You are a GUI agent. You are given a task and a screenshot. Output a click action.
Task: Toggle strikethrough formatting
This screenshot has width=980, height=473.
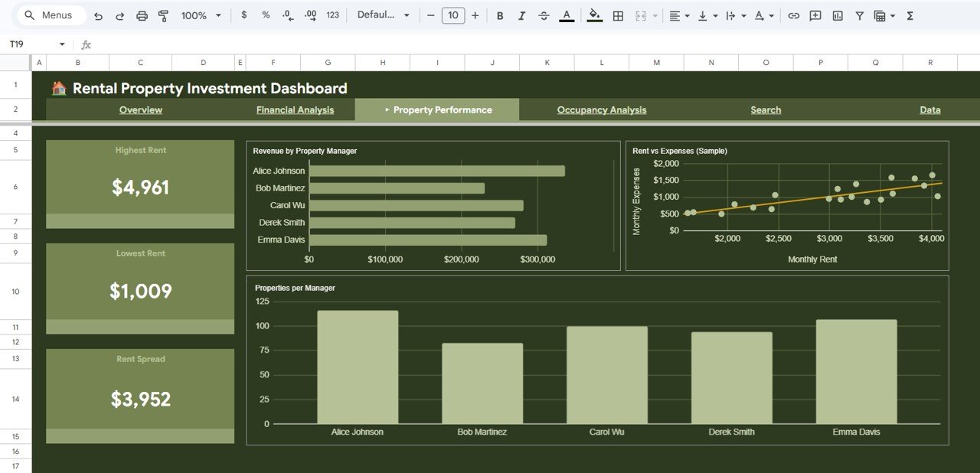tap(544, 15)
